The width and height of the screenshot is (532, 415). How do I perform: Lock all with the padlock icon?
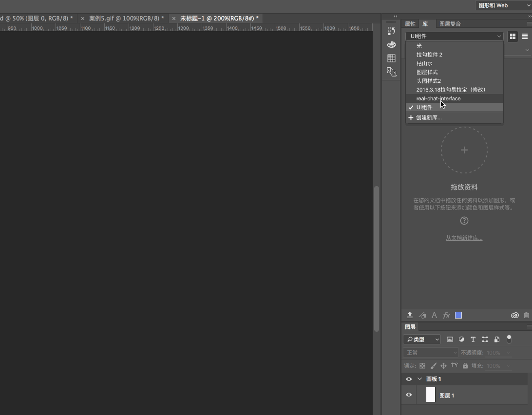(x=465, y=366)
